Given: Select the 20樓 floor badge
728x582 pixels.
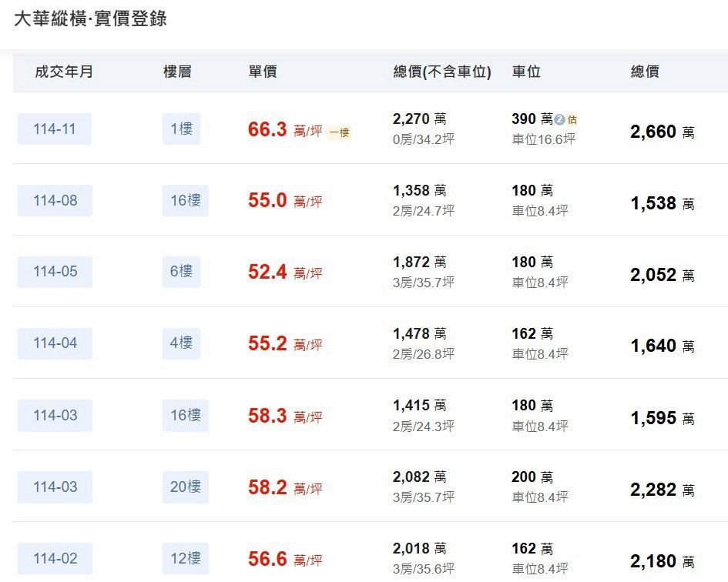Looking at the screenshot, I should pos(185,487).
